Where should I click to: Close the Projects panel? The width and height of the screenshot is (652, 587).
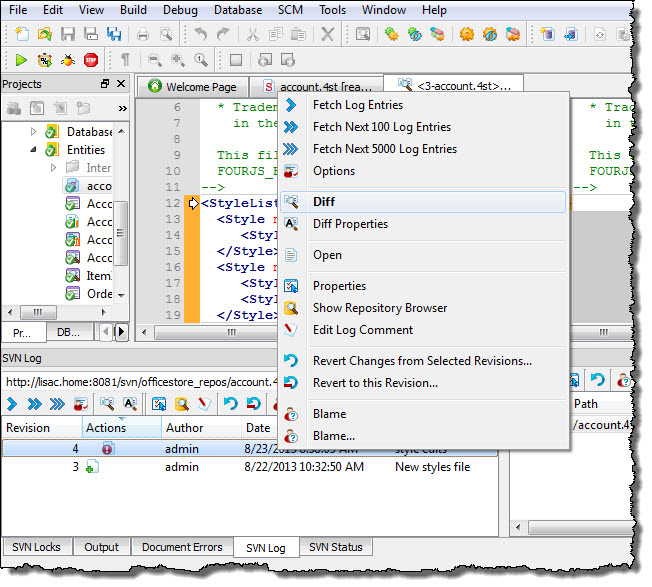121,84
